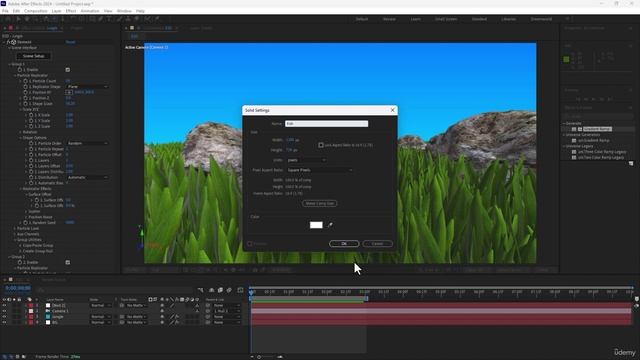Select the Roto Brush tool

pos(147,19)
